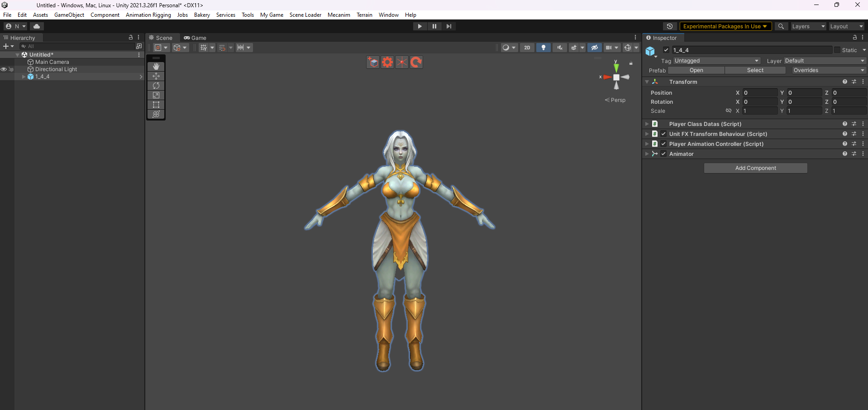The width and height of the screenshot is (868, 410).
Task: Toggle grid visibility in the Scene view
Action: 204,48
